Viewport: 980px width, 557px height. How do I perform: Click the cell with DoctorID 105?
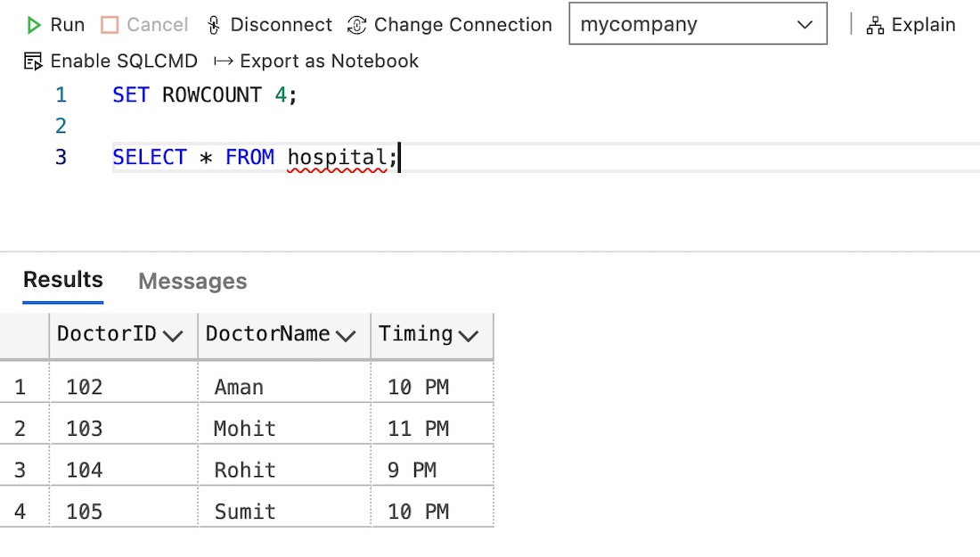pos(85,512)
